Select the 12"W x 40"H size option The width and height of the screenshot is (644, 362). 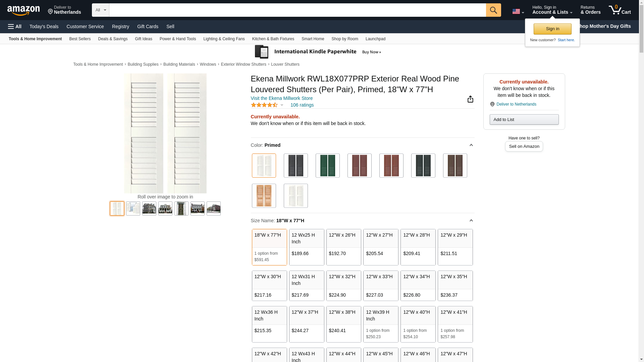[x=418, y=324]
